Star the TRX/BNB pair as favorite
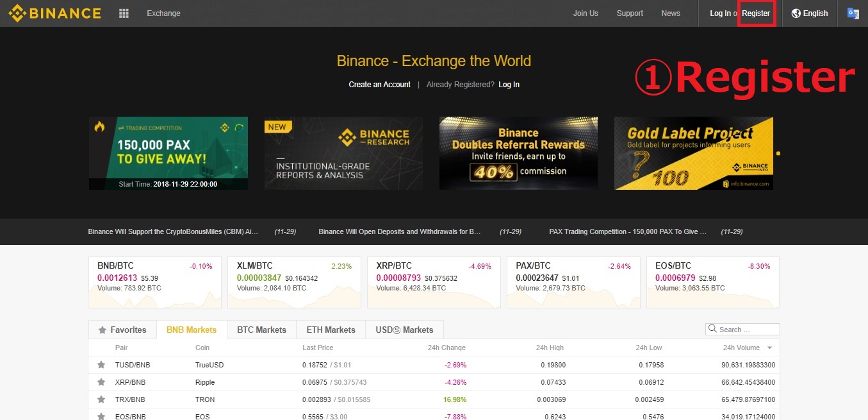 101,399
